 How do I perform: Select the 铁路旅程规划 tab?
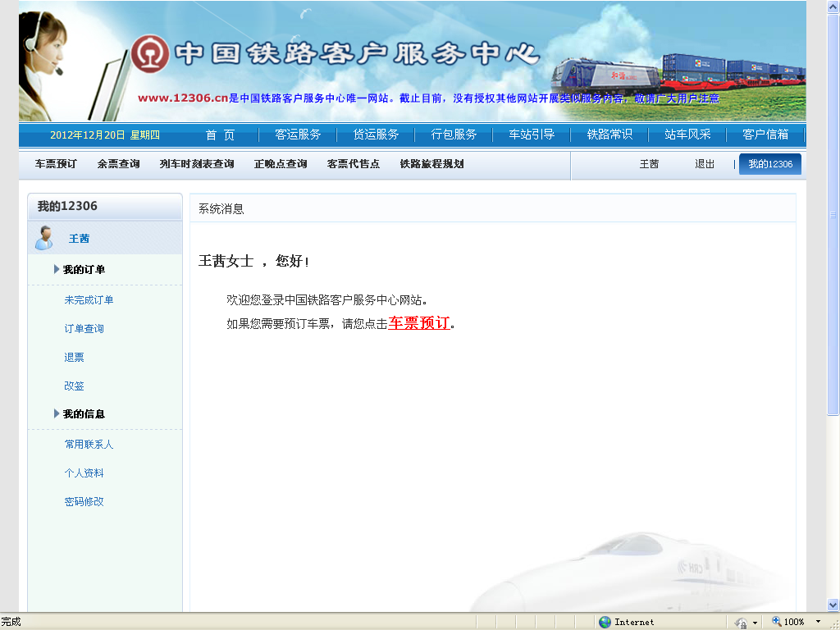coord(431,164)
